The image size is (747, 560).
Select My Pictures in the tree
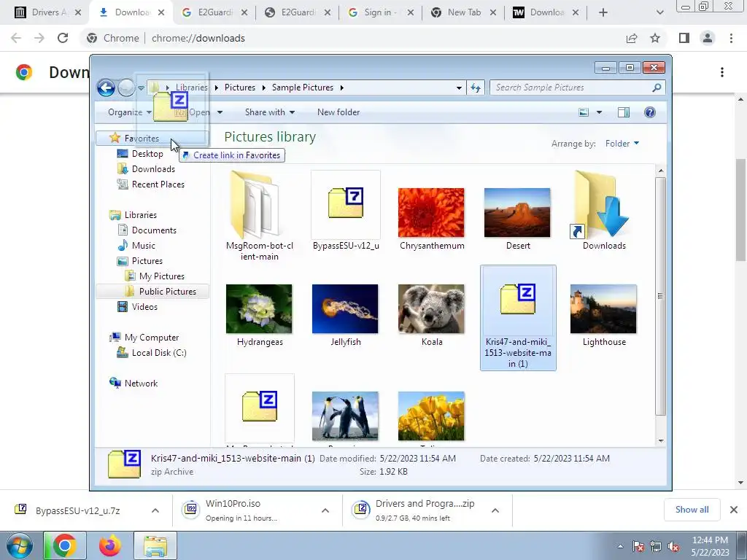[161, 276]
